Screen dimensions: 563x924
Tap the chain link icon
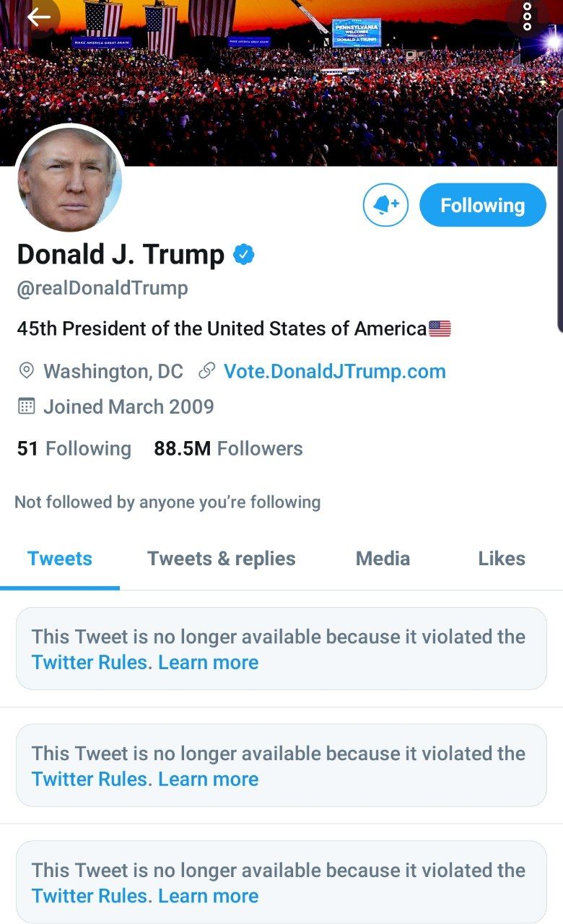[x=206, y=371]
